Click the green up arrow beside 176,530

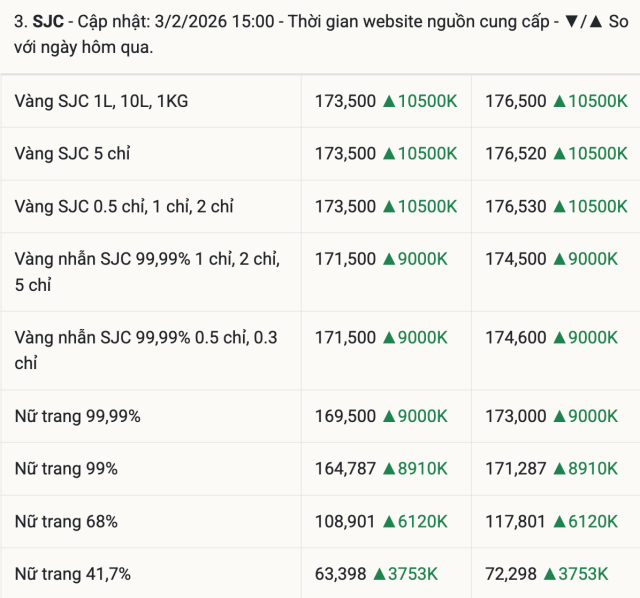[x=558, y=207]
